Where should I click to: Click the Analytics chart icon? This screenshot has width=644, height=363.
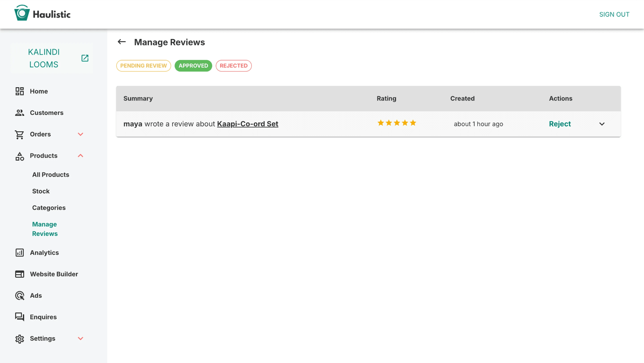point(20,253)
